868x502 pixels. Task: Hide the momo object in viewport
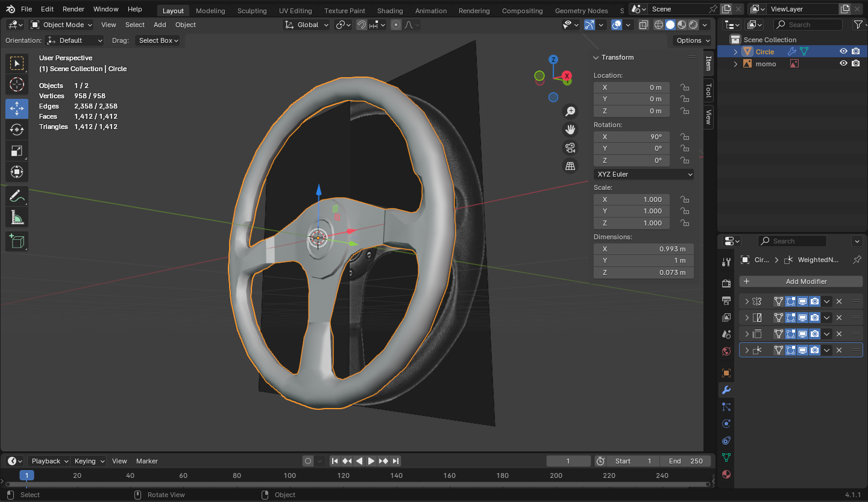coord(843,64)
